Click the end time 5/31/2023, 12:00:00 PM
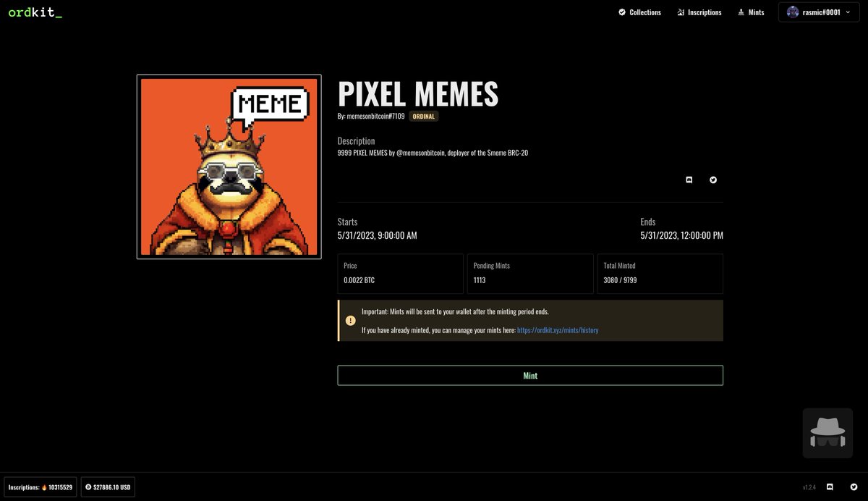This screenshot has height=501, width=868. coord(681,236)
